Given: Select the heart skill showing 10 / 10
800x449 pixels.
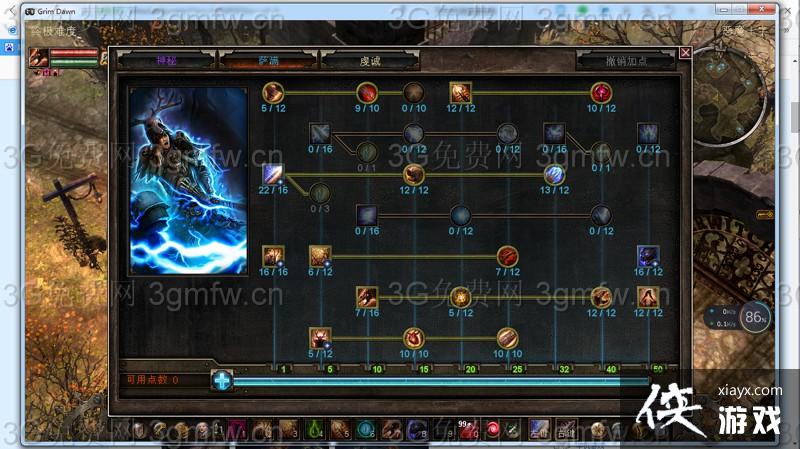Looking at the screenshot, I should [x=414, y=338].
